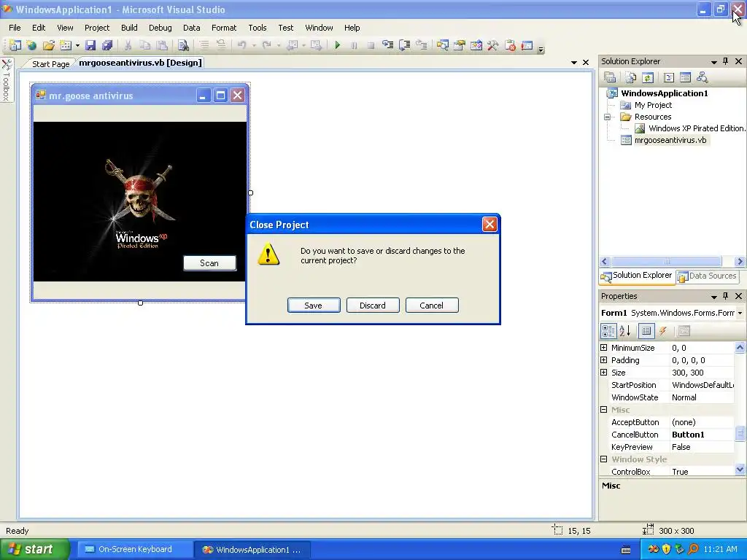The image size is (747, 560).
Task: Sort properties alphabetically with A-Z icon
Action: 625,331
